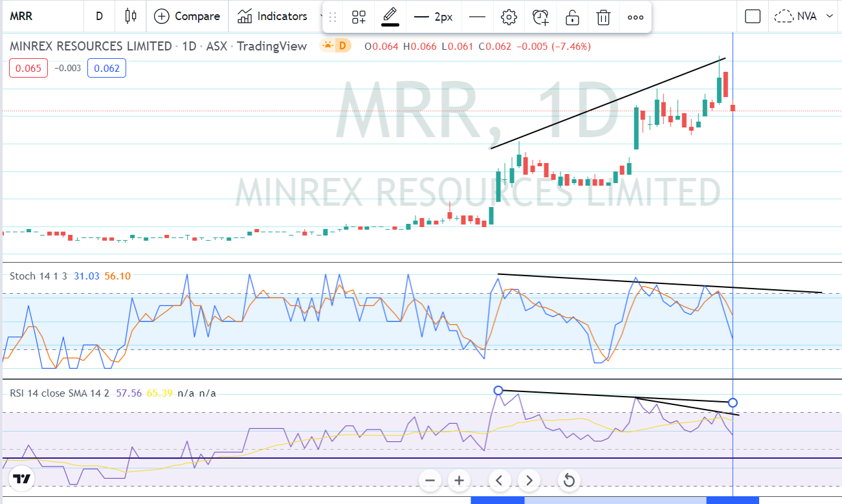842x504 pixels.
Task: Reset chart view with circular arrow
Action: pyautogui.click(x=569, y=480)
